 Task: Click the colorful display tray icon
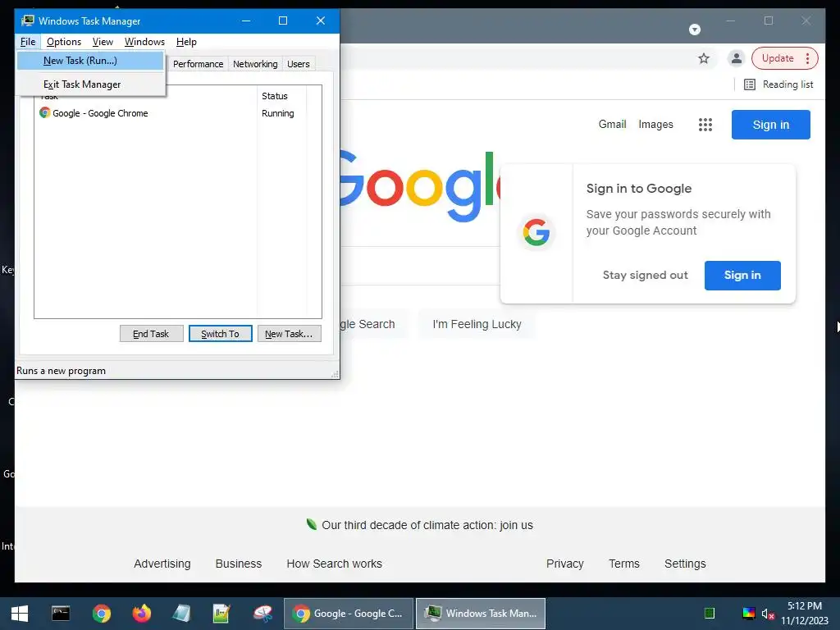pos(748,614)
